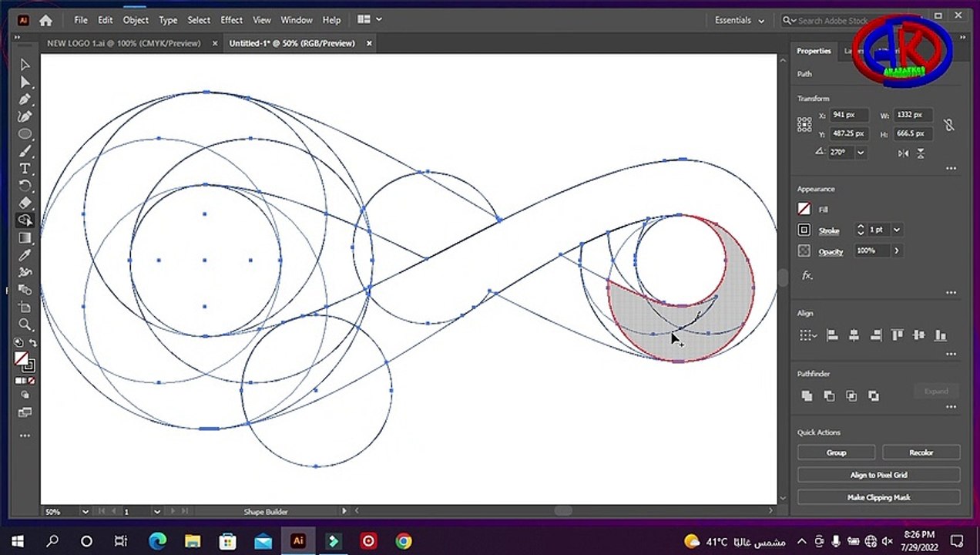Click the Fill swatch in Appearance
Viewport: 980px width, 555px height.
pos(804,209)
